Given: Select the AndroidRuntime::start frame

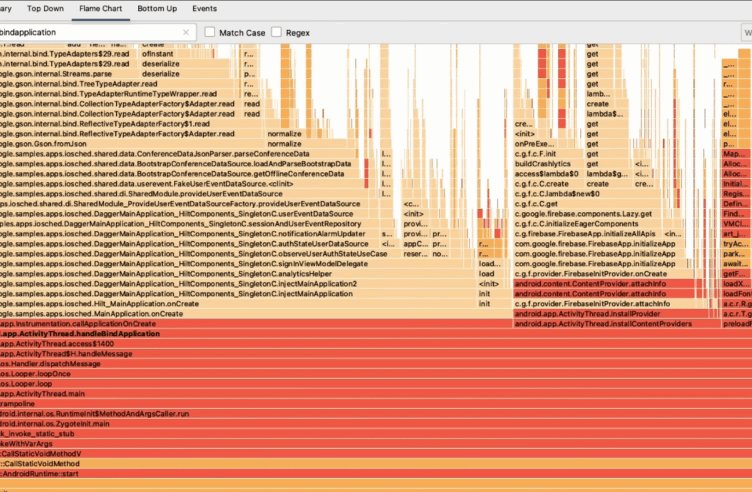Looking at the screenshot, I should click(376, 474).
